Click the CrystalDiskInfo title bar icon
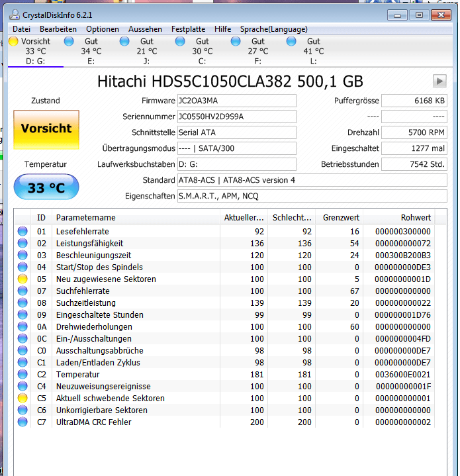This screenshot has width=460, height=476. pyautogui.click(x=15, y=15)
